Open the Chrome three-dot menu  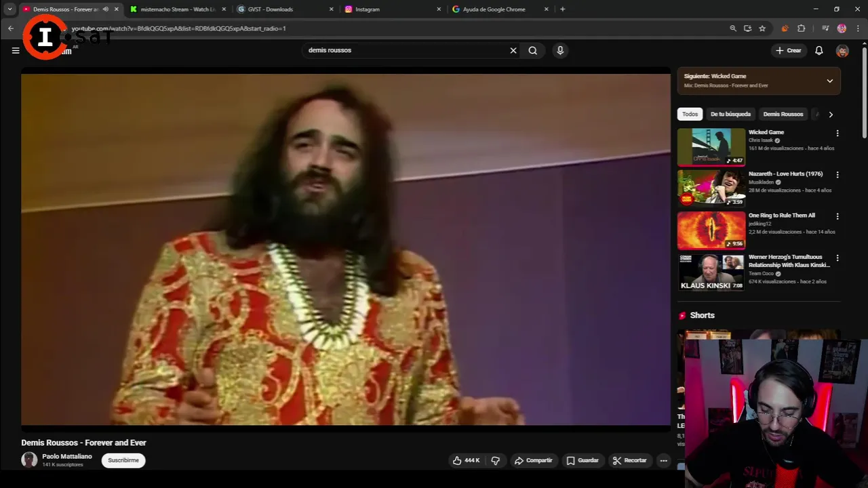click(x=859, y=28)
